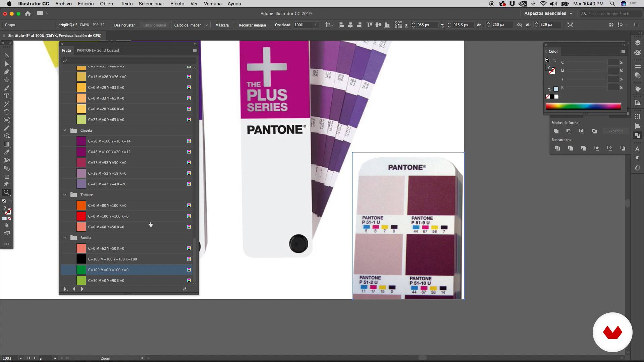Click the swatch search field

pyautogui.click(x=129, y=60)
